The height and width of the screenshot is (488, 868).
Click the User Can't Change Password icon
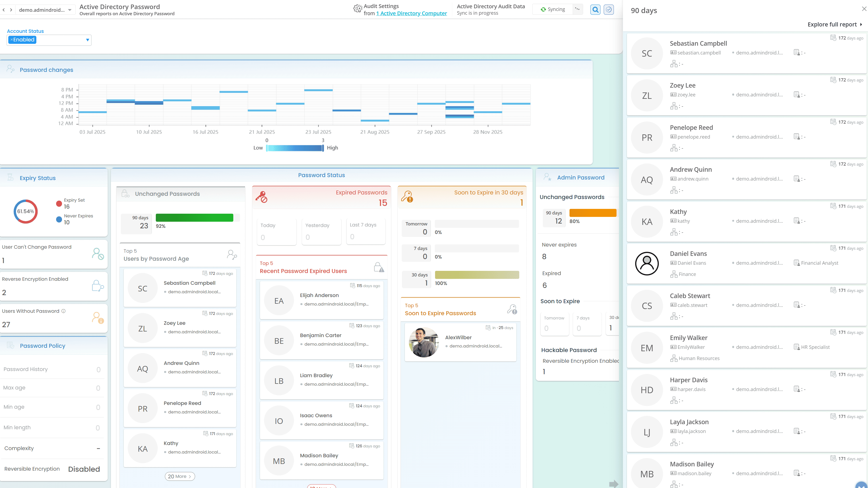pos(98,254)
